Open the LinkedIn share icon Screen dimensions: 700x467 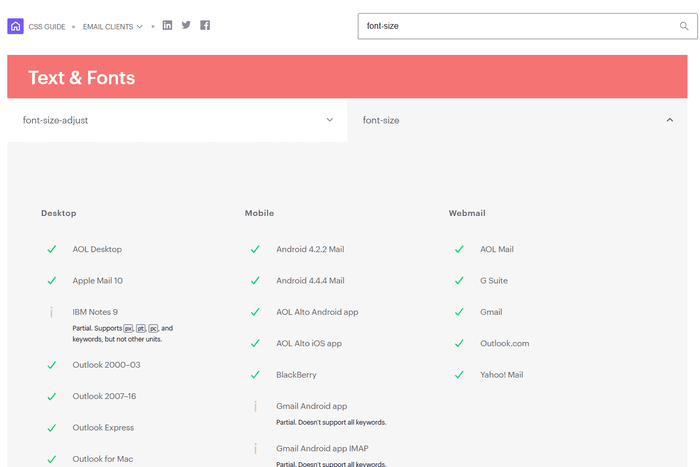pos(167,25)
